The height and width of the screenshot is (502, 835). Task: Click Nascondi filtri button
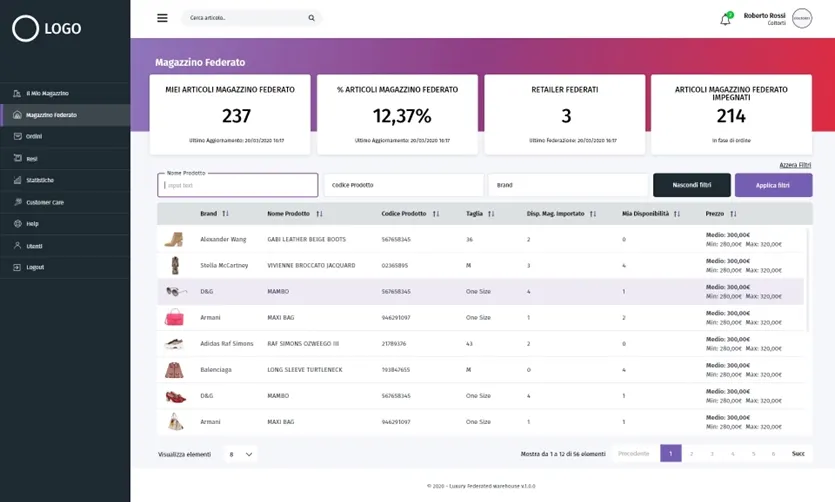pos(692,185)
